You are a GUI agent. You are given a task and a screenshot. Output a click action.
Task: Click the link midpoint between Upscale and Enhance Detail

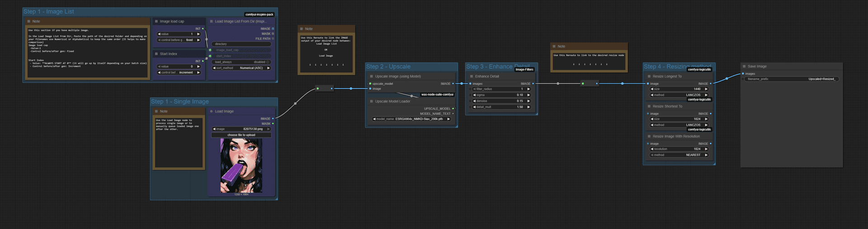(x=462, y=84)
